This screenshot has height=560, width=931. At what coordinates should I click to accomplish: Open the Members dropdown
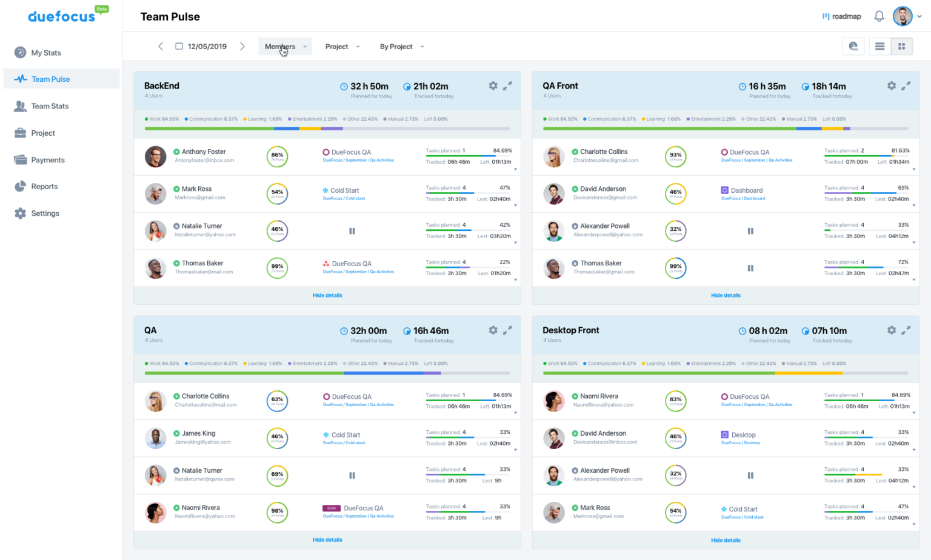point(285,46)
